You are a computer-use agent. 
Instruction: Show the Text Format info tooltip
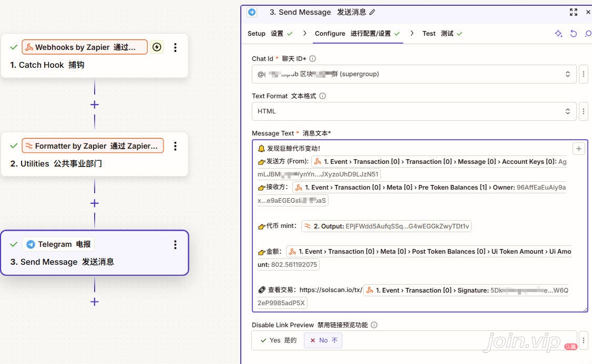click(x=322, y=96)
